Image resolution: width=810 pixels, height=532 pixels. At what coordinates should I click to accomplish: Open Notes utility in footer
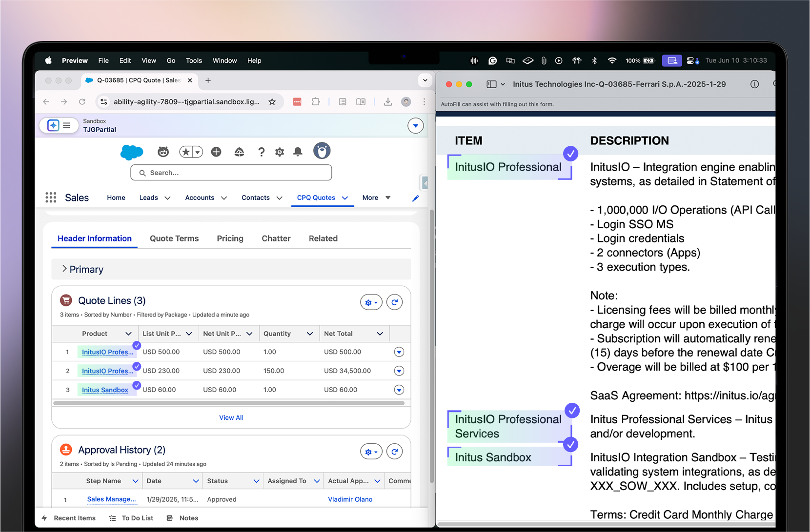click(182, 518)
